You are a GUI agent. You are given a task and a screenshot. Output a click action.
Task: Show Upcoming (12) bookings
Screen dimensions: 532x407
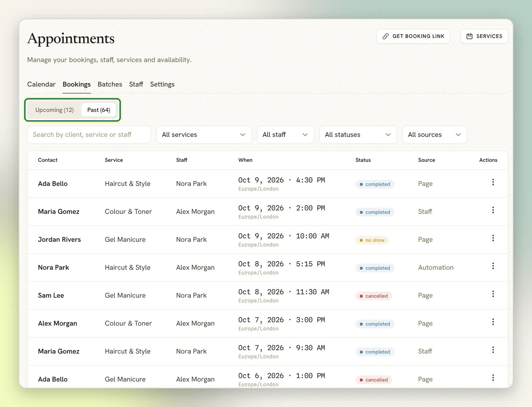coord(55,110)
